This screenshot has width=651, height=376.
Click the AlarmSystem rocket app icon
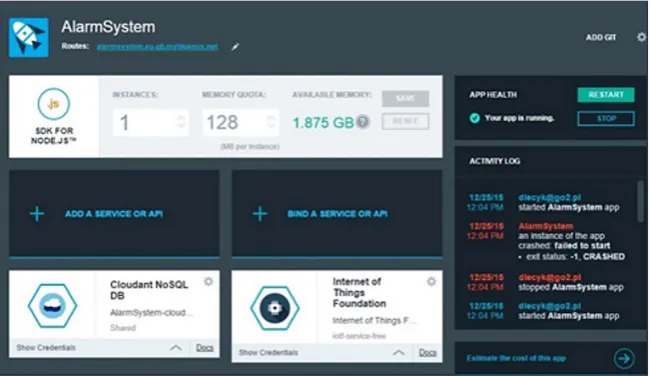(x=29, y=37)
